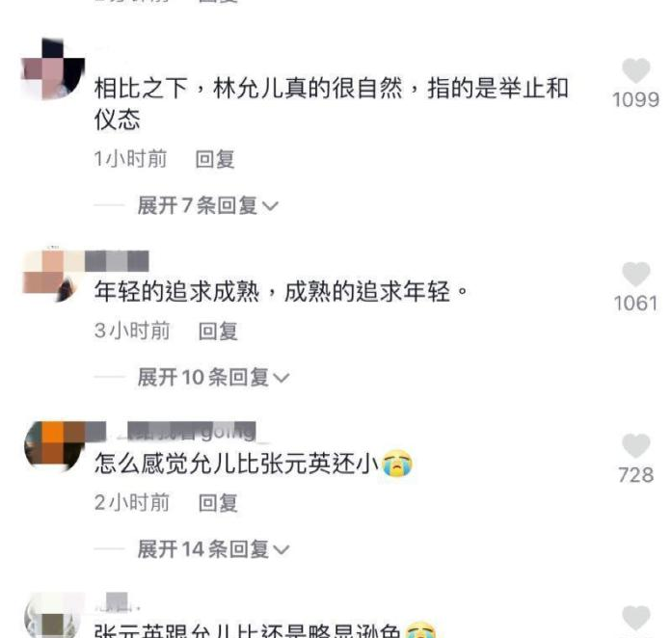Tap the heart on the bottom comment
This screenshot has height=638, width=672.
tap(636, 619)
